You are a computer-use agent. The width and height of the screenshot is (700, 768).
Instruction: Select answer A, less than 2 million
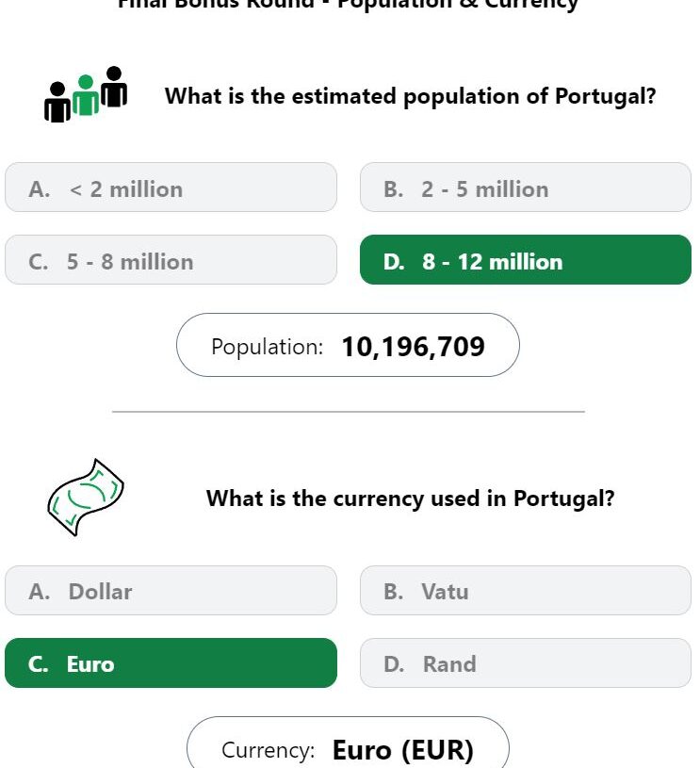coord(171,188)
